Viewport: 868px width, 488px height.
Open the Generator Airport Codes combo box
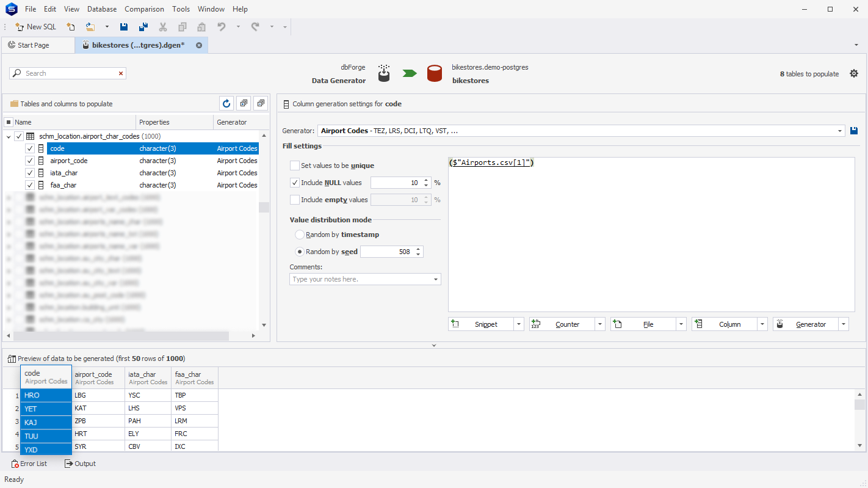click(581, 131)
